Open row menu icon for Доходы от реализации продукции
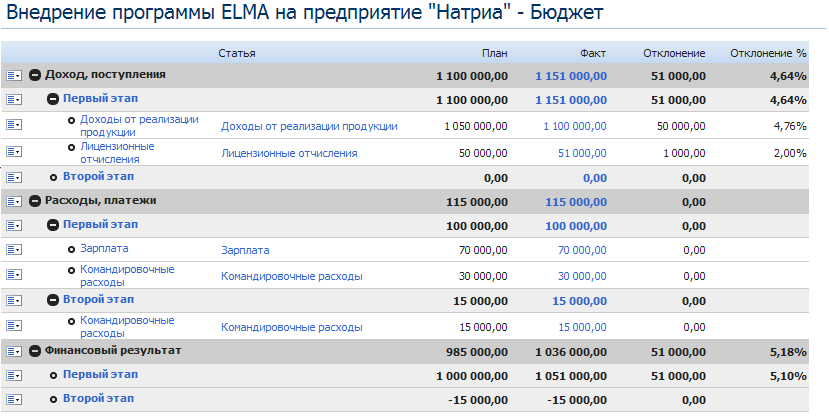 (14, 125)
